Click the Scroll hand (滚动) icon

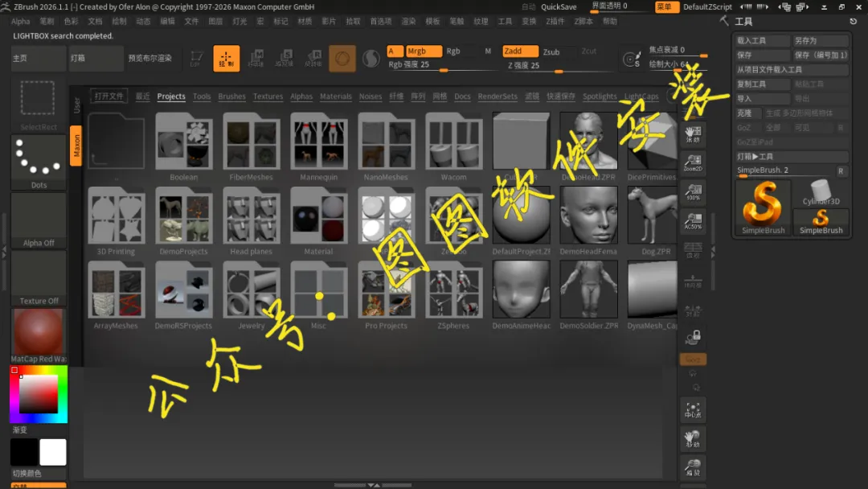click(x=693, y=134)
